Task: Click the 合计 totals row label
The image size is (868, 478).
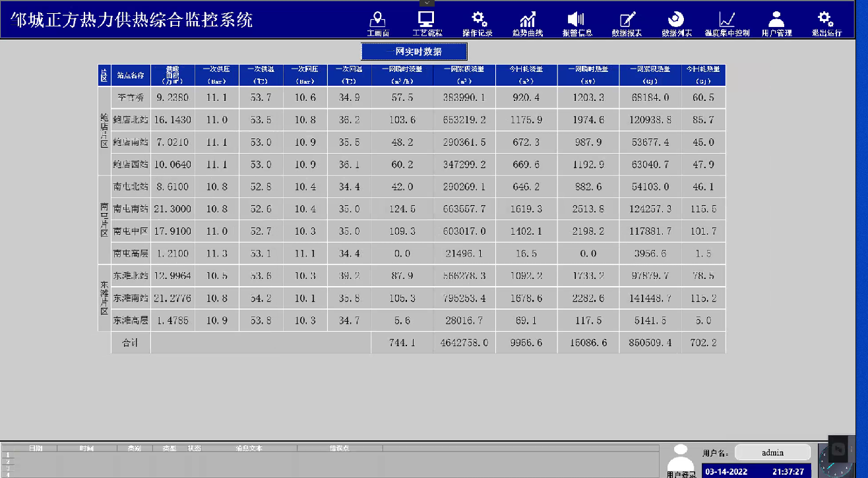Action: click(x=131, y=344)
